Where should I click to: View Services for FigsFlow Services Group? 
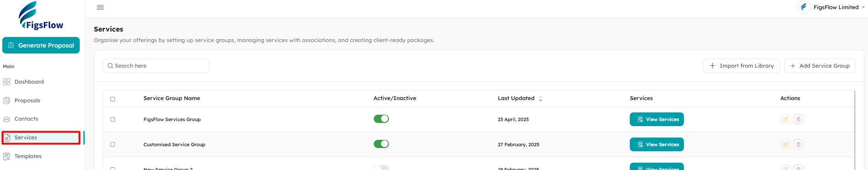656,119
